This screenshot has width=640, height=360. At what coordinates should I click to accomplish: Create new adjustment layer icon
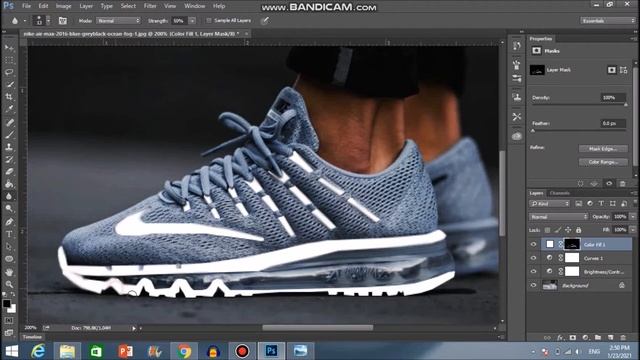[585, 338]
